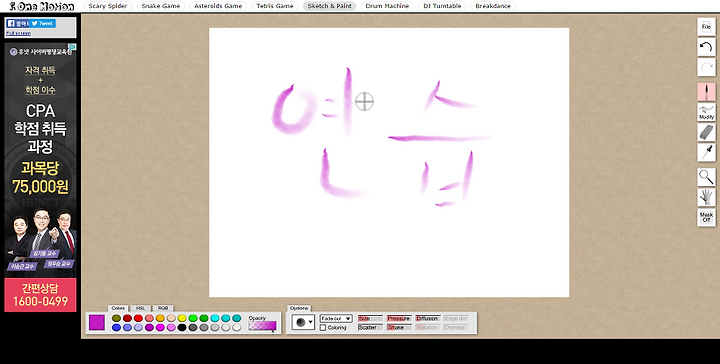Click the Facebook like button
Image resolution: width=720 pixels, height=364 pixels.
(x=17, y=23)
